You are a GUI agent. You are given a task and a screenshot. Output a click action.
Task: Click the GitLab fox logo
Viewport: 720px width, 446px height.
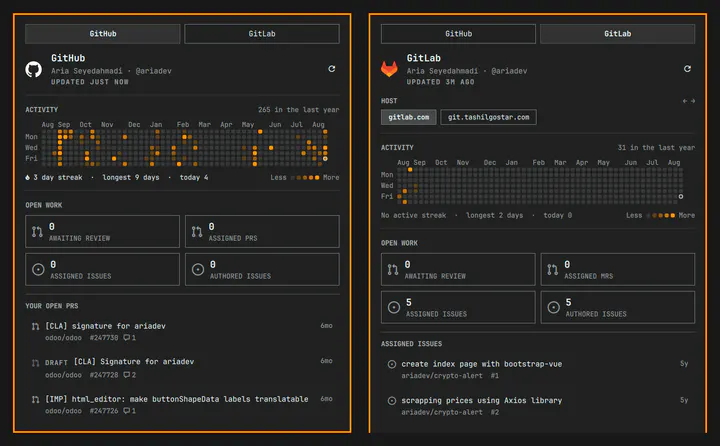point(389,69)
